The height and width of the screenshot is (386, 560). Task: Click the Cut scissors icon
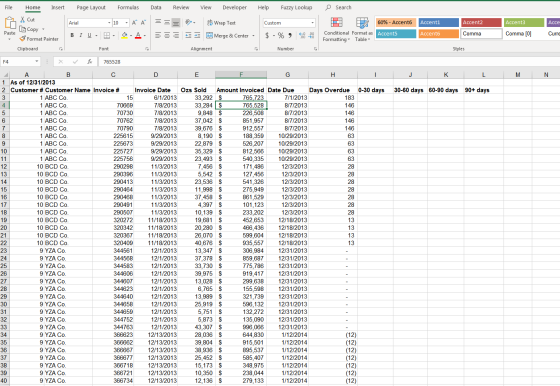[x=22, y=20]
